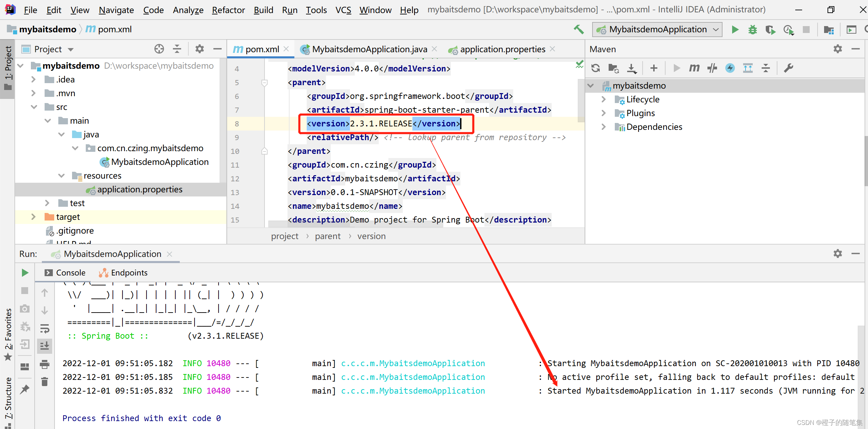This screenshot has width=868, height=429.
Task: Collapse all in Project panel
Action: pyautogui.click(x=177, y=49)
